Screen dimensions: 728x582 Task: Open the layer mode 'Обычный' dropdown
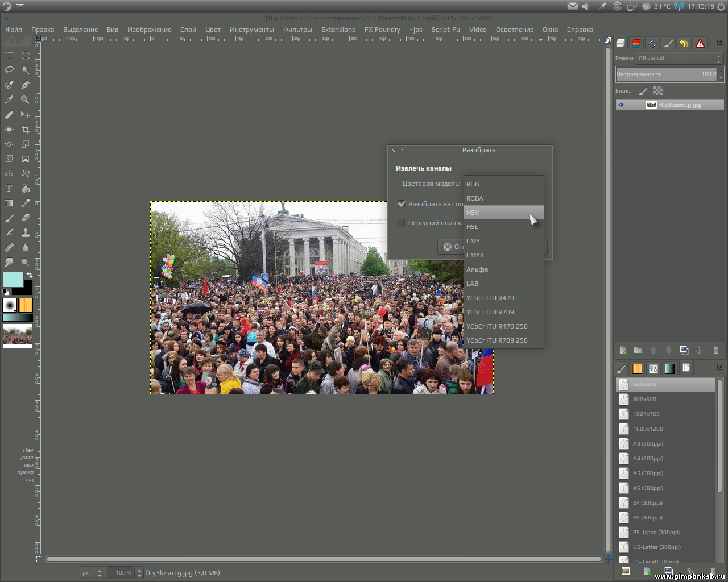tap(679, 59)
